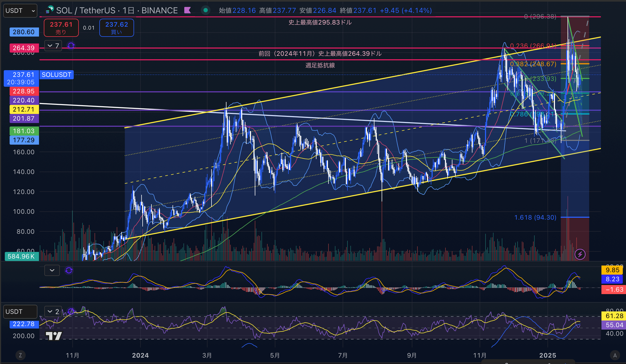Click the 280.60 blue price label
The image size is (626, 364).
coord(24,32)
